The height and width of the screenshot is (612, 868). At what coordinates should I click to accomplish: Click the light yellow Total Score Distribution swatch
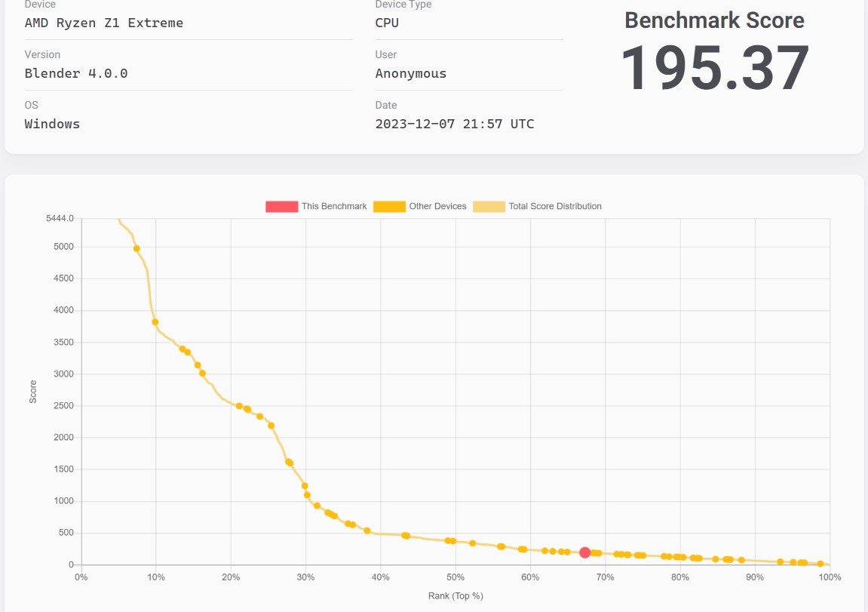click(489, 206)
